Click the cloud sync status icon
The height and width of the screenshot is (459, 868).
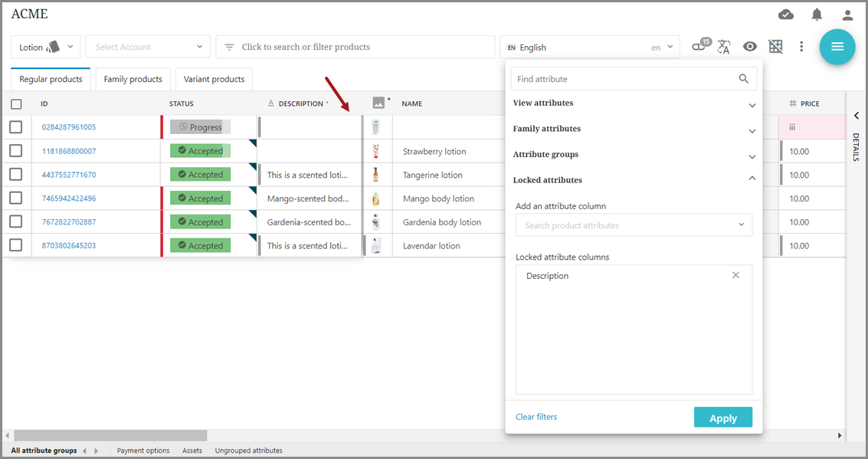[x=785, y=15]
